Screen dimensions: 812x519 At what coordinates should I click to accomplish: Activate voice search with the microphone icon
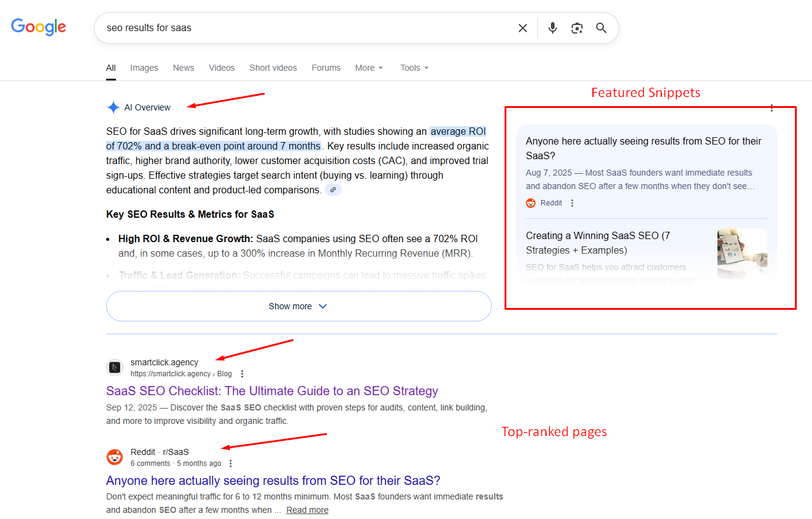pos(553,27)
